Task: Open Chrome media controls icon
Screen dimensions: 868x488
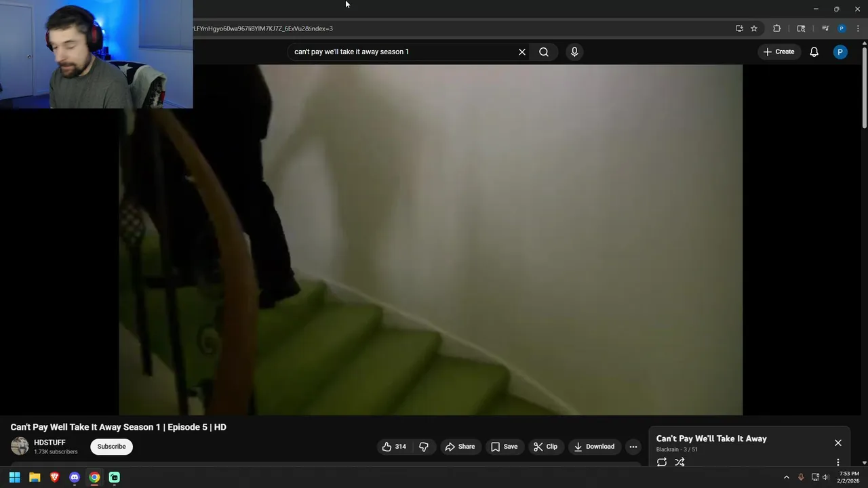Action: pyautogui.click(x=825, y=28)
